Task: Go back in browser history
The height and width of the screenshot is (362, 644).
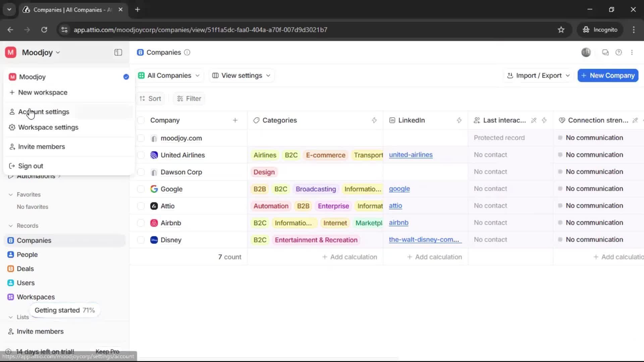Action: [x=10, y=30]
